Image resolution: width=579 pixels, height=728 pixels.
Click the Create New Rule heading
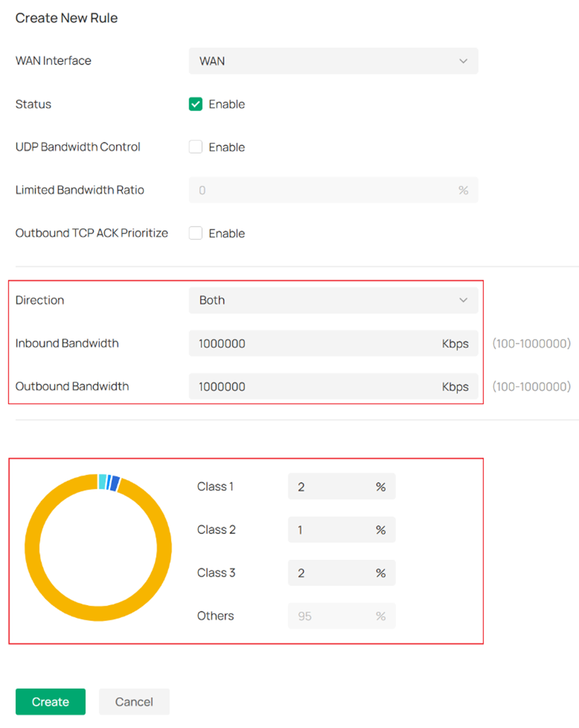pos(66,18)
